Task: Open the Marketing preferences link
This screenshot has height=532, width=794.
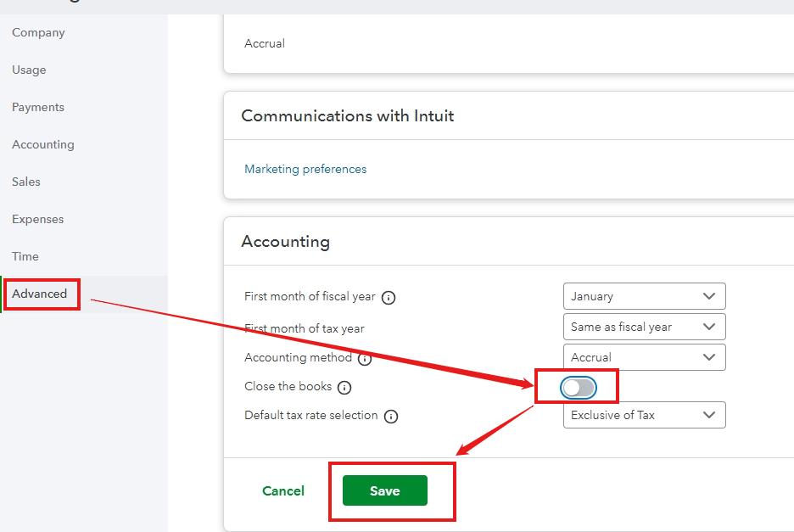Action: coord(305,169)
